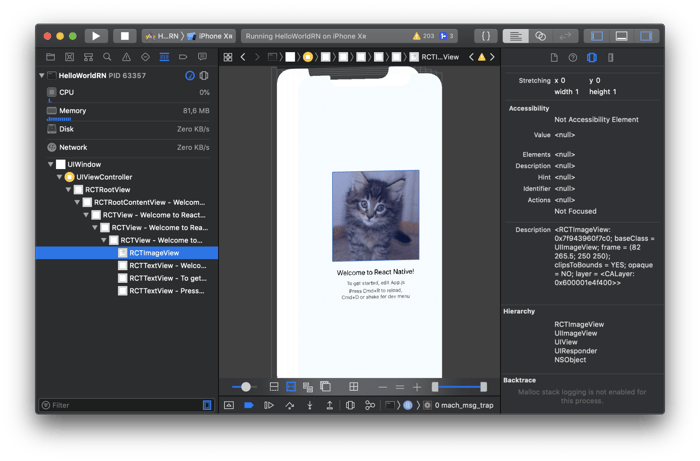Collapse the UIWindow tree node

[50, 163]
